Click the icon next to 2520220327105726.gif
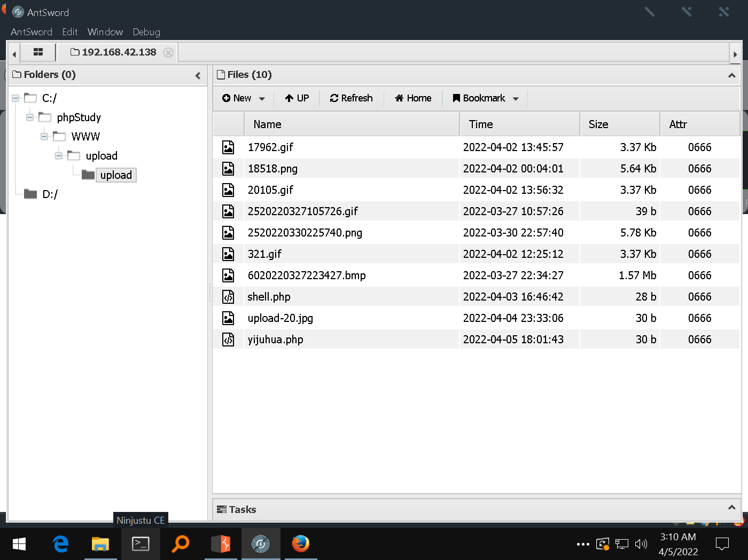This screenshot has height=560, width=748. [x=228, y=211]
